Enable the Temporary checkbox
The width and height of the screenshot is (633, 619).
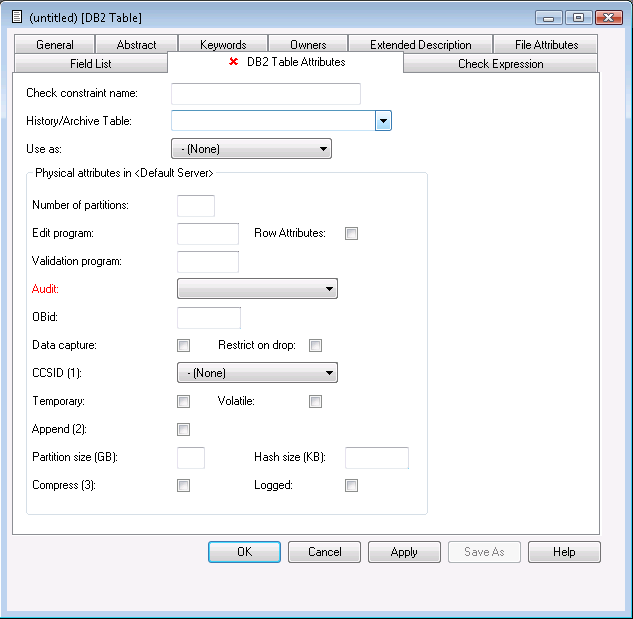[x=183, y=402]
